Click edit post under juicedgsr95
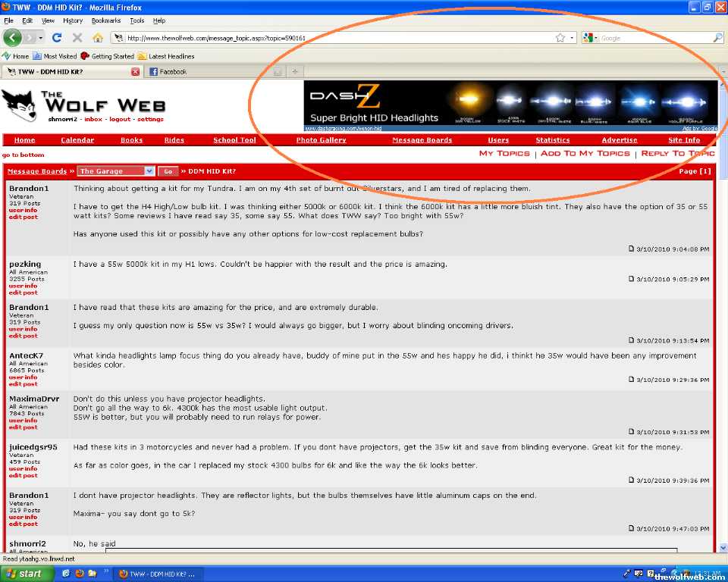 [x=24, y=475]
